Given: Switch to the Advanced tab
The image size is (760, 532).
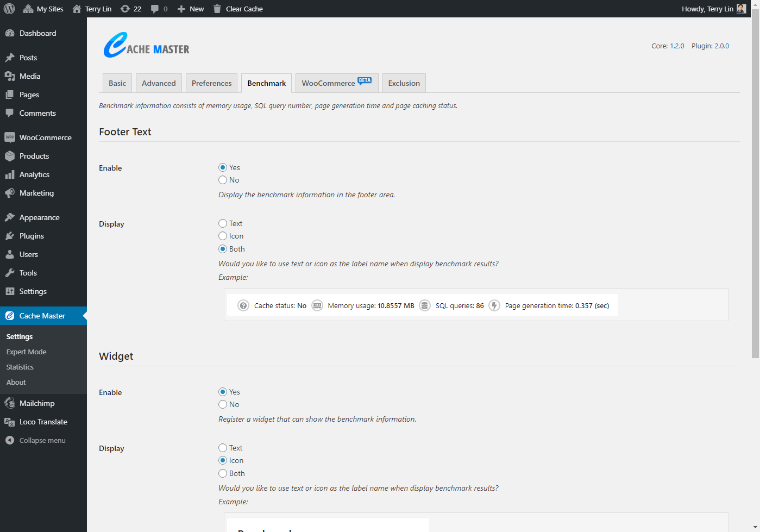Looking at the screenshot, I should pyautogui.click(x=159, y=83).
